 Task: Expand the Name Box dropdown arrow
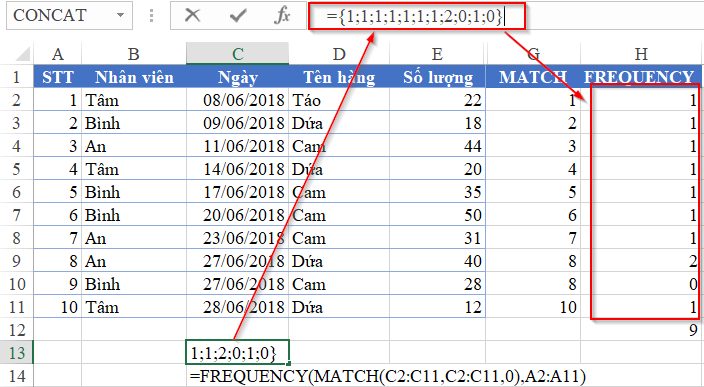tap(120, 15)
